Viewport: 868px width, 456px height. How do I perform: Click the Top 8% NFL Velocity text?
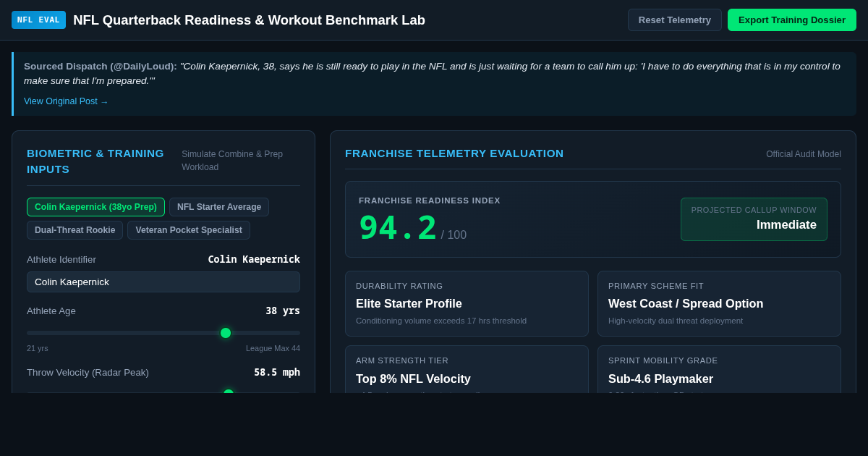point(413,379)
